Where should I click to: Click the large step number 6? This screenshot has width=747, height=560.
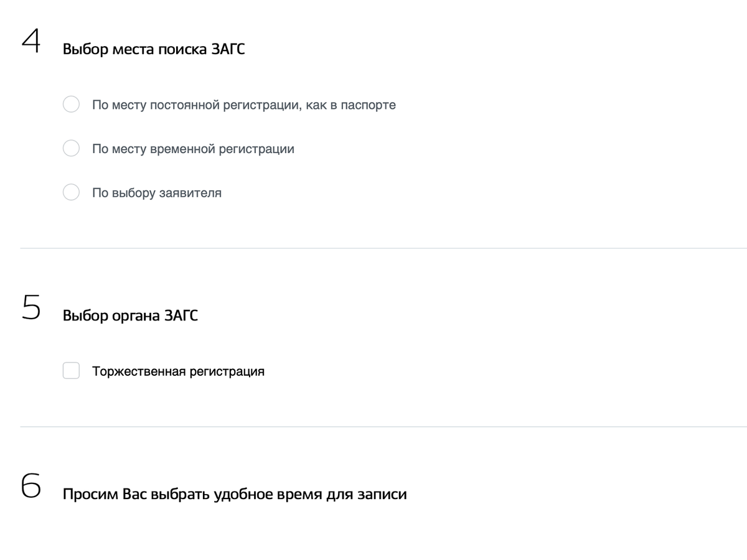[31, 487]
